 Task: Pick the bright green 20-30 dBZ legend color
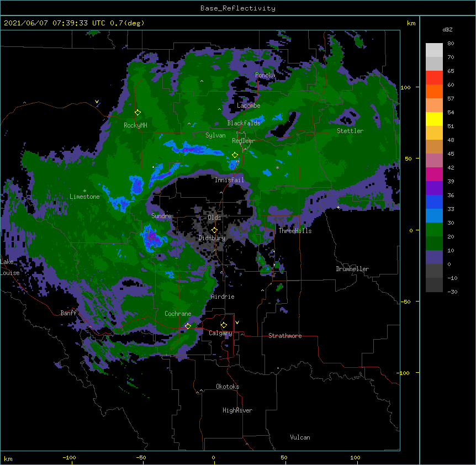pos(434,230)
